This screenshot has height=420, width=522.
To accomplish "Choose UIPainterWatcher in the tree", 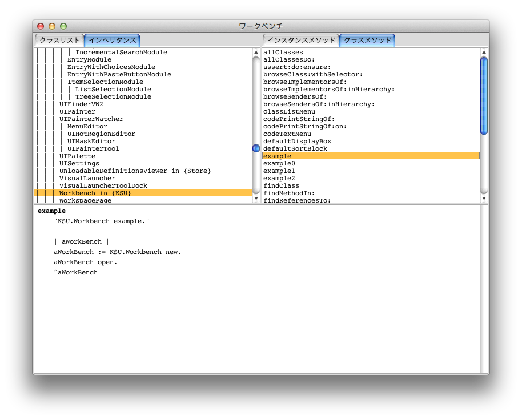I will [x=91, y=119].
